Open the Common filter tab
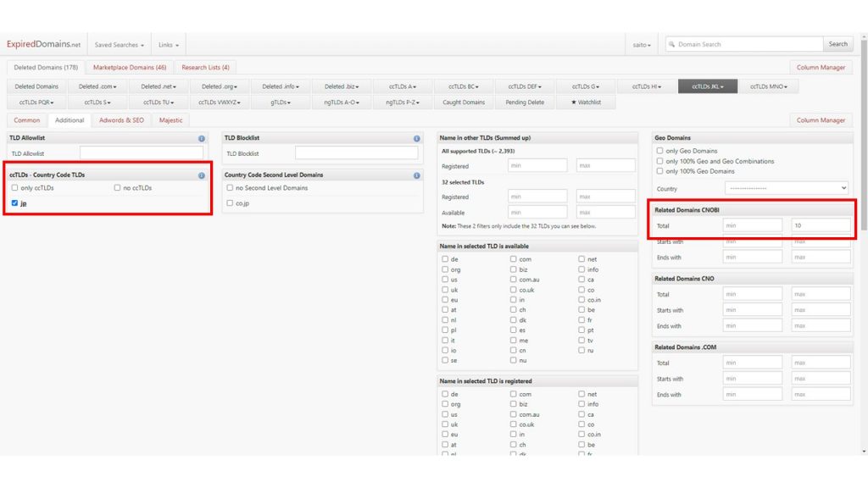Image resolution: width=868 pixels, height=488 pixels. [26, 120]
